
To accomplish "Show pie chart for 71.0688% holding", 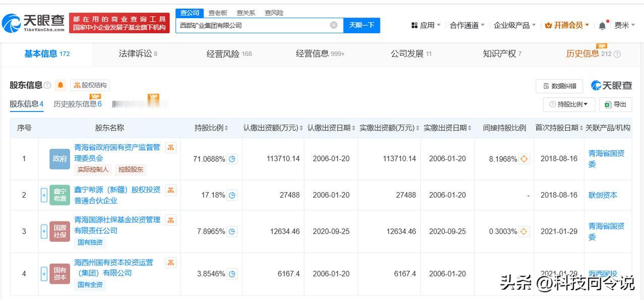I will (232, 159).
